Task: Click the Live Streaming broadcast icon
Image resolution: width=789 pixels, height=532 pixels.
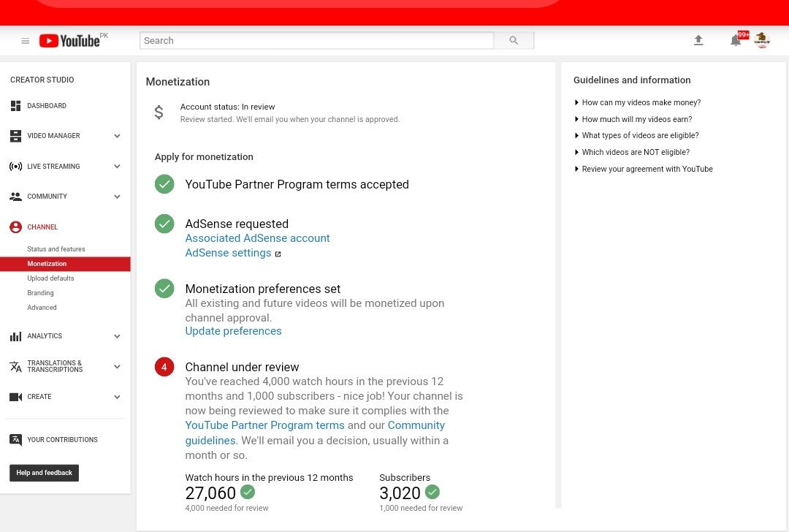Action: point(15,166)
